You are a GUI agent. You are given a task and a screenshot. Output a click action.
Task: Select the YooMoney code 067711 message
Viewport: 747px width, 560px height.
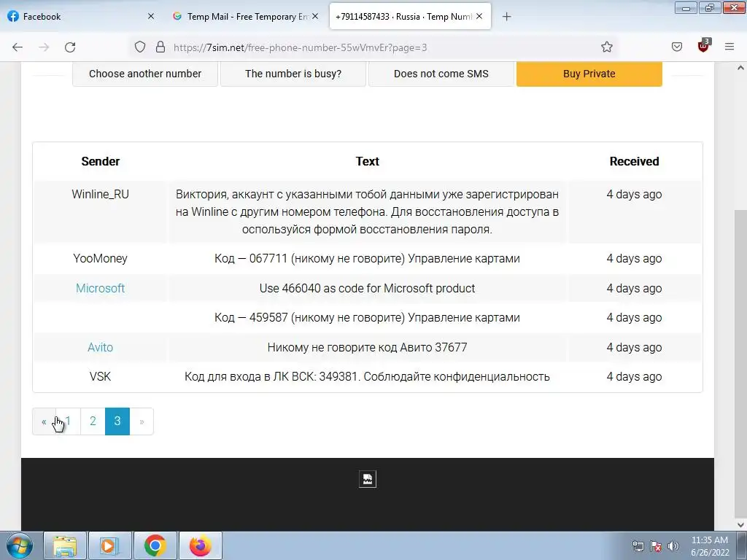point(367,259)
